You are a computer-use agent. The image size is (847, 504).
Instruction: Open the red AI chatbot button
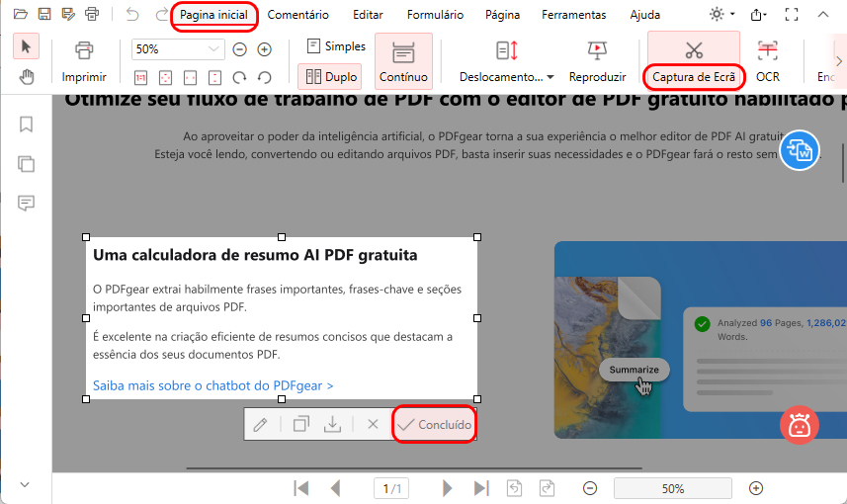pyautogui.click(x=800, y=425)
